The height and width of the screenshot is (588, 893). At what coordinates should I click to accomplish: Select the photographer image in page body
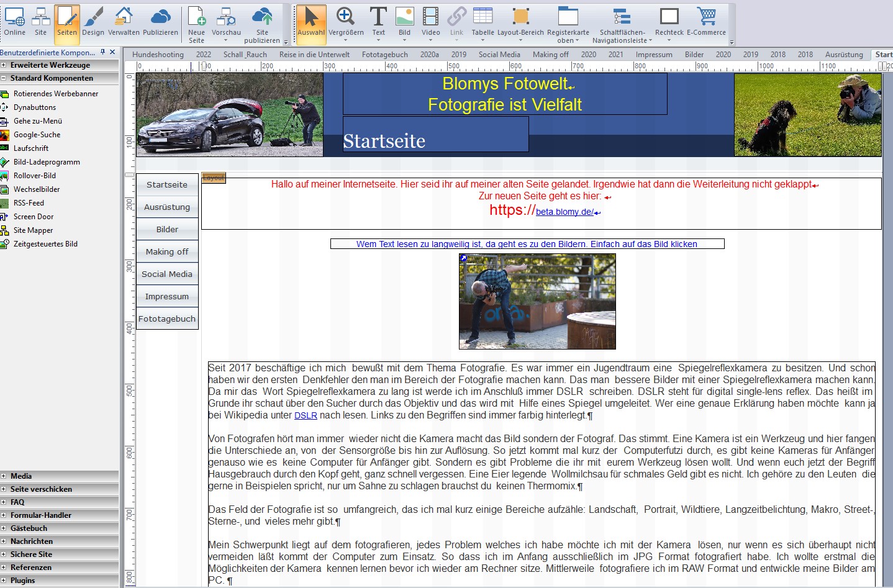(537, 301)
